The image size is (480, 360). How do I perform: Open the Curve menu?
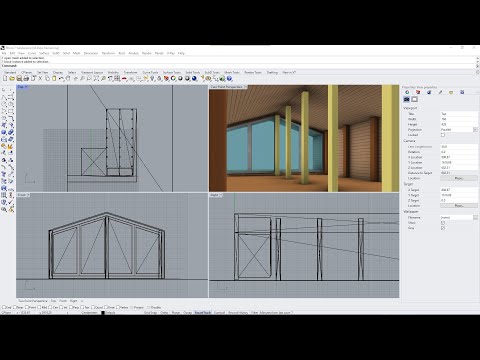tap(32, 53)
